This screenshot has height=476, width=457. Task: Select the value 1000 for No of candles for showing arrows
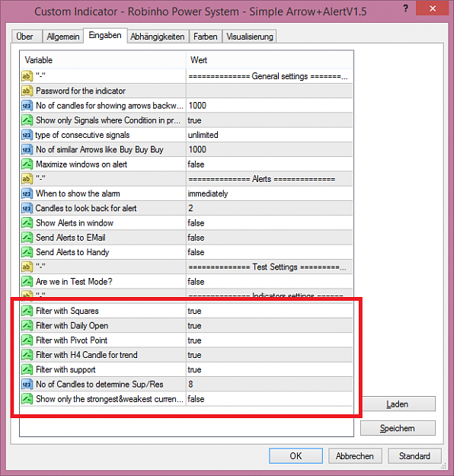coord(270,105)
